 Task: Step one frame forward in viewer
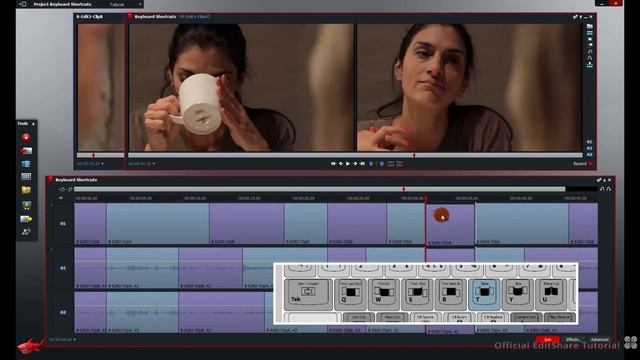355,164
